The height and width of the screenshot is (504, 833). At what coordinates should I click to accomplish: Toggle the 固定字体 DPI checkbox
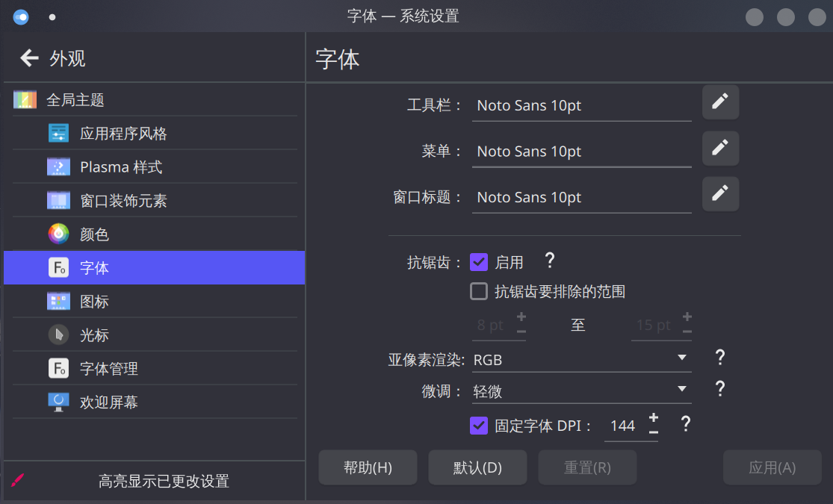tap(479, 426)
